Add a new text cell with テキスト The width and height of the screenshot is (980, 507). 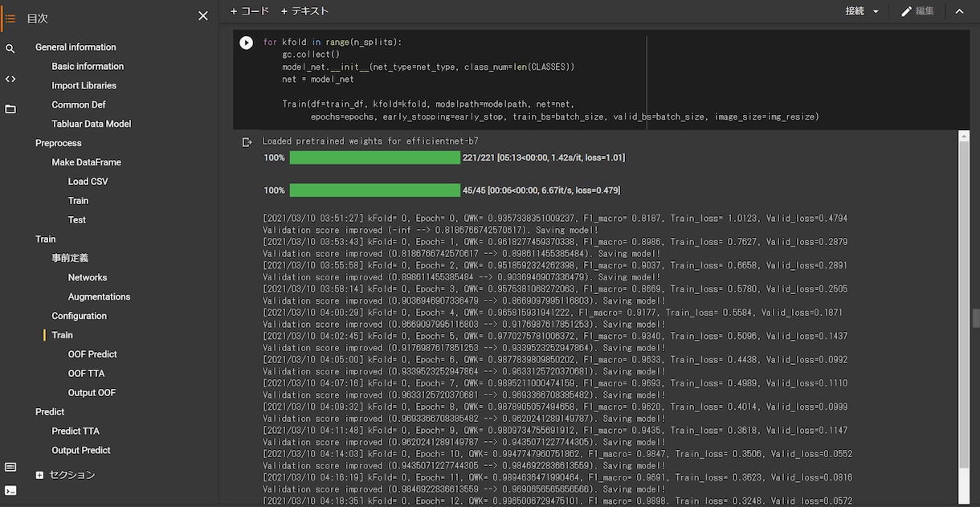point(304,11)
